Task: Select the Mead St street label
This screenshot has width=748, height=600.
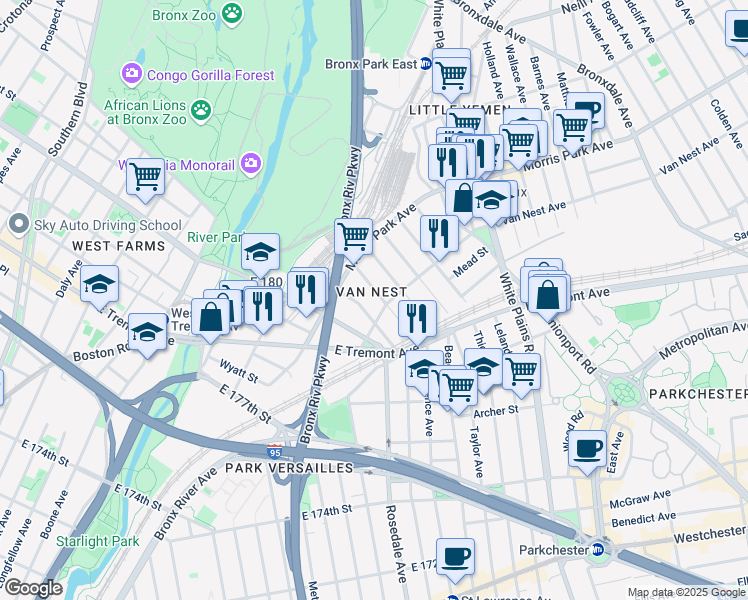Action: 470,262
